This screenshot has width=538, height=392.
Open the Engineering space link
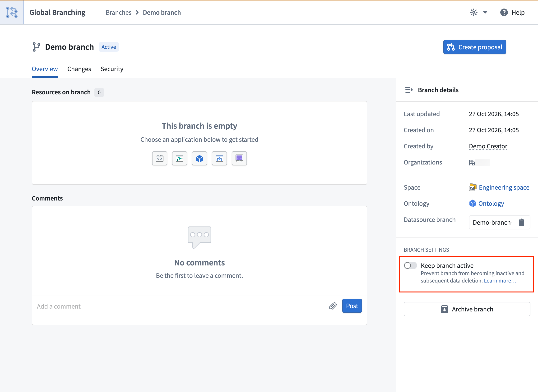point(504,187)
